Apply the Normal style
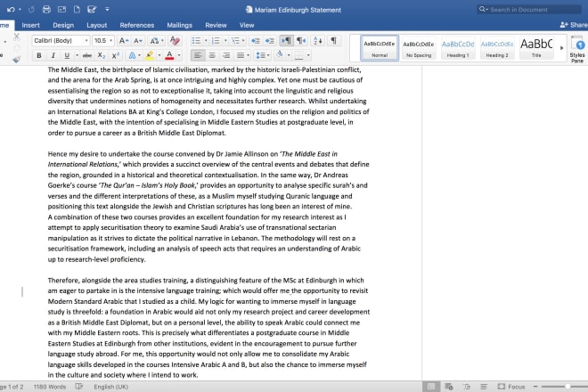 click(380, 48)
